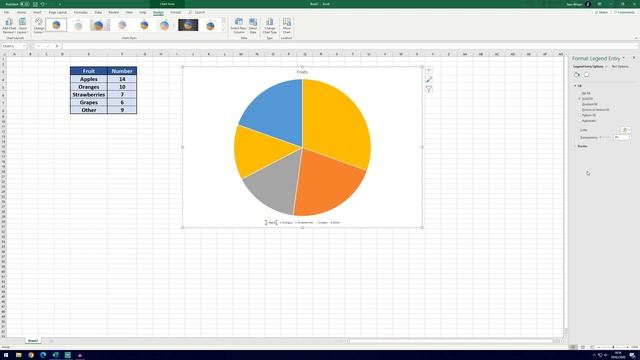
Task: Switch to the Home ribbon tab
Action: pyautogui.click(x=21, y=13)
